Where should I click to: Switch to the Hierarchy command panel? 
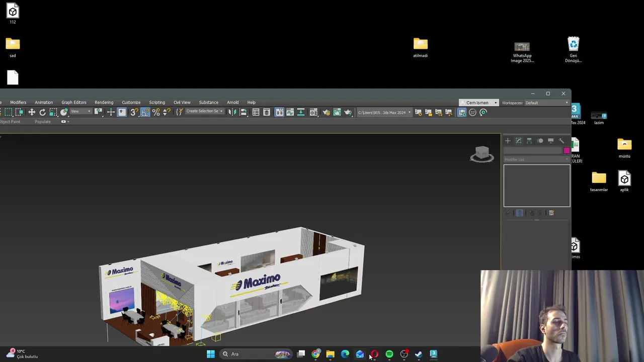point(529,141)
